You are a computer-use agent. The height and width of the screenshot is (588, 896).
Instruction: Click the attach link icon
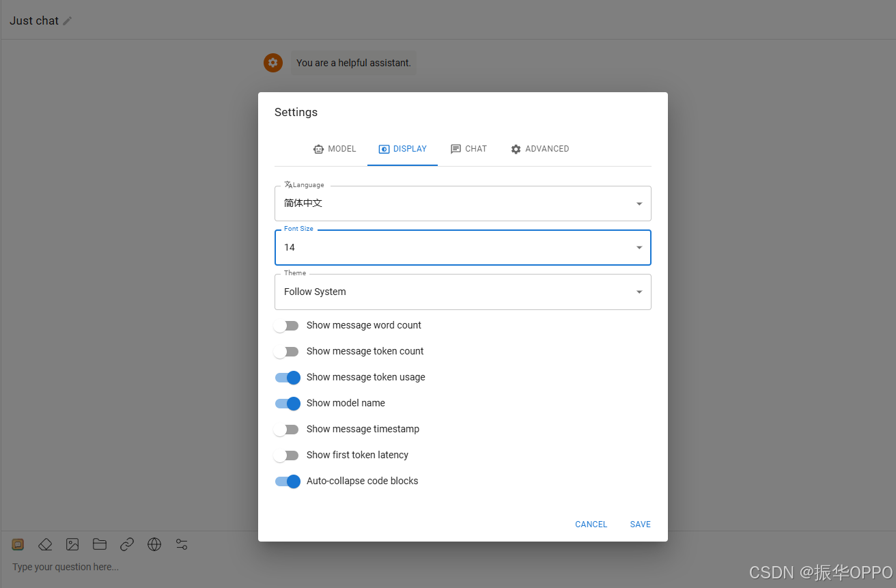[x=127, y=544]
